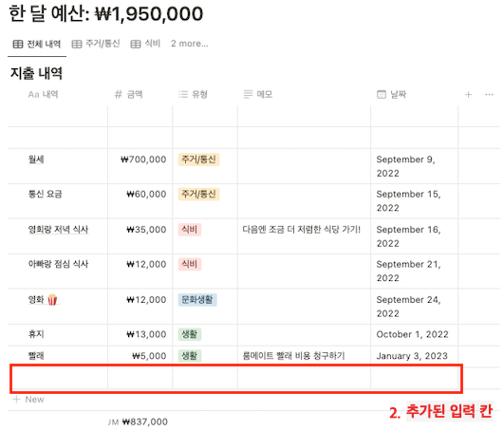The image size is (504, 431).
Task: Click the table icon beside 주거/통신 tab
Action: (77, 44)
